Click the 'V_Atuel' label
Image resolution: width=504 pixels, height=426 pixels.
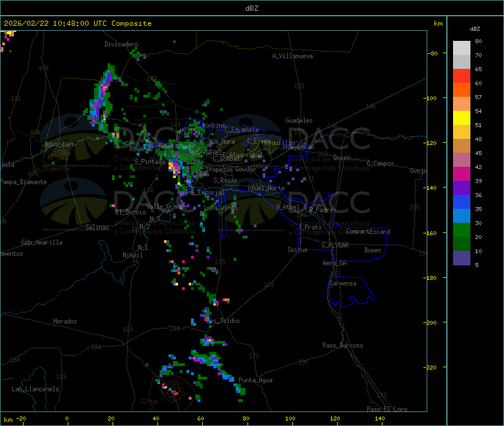[288, 207]
